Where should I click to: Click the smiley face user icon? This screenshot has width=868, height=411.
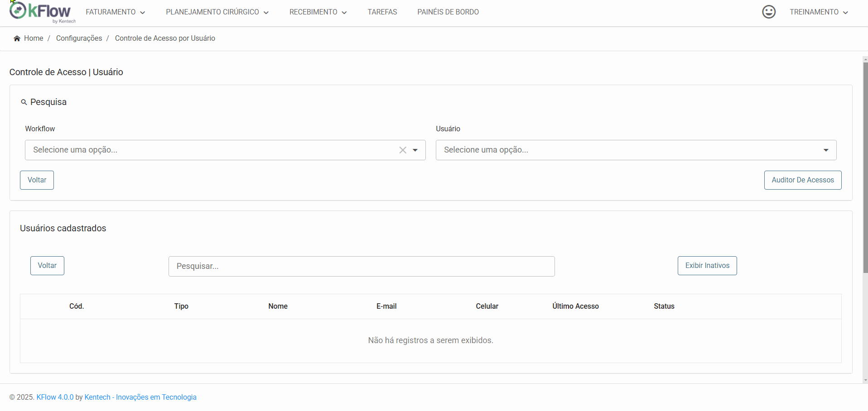pos(769,12)
